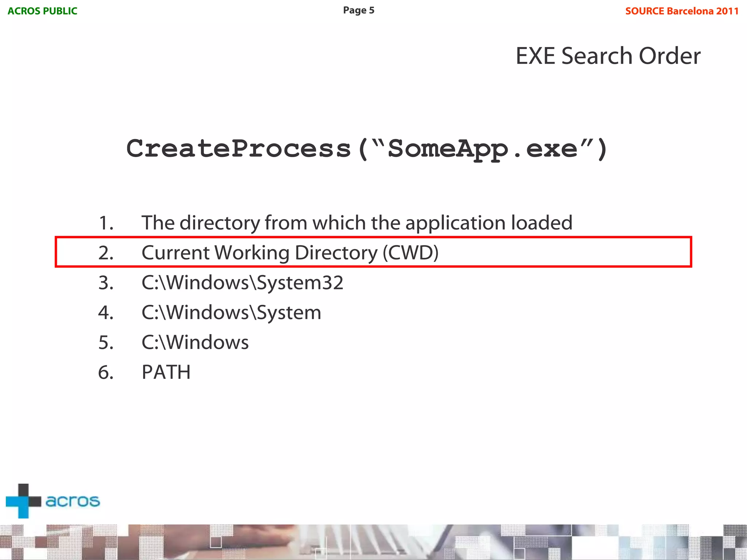Click the 'EXE Search Order' slide title
The width and height of the screenshot is (747, 560).
[x=608, y=56]
